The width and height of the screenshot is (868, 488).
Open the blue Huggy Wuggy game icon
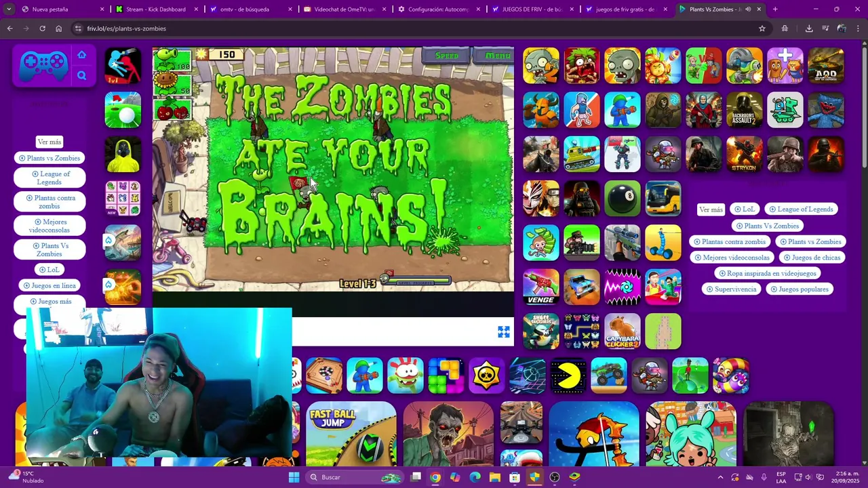826,110
